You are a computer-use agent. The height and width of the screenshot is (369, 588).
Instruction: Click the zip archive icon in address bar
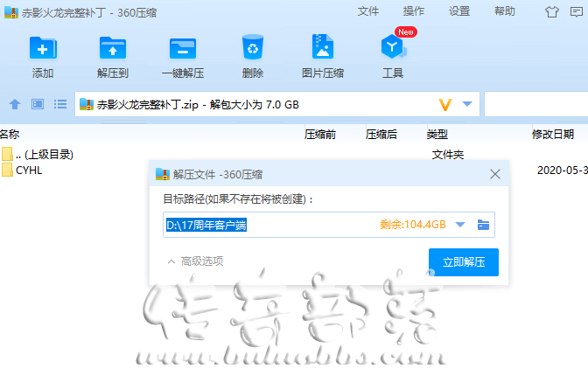pyautogui.click(x=87, y=104)
